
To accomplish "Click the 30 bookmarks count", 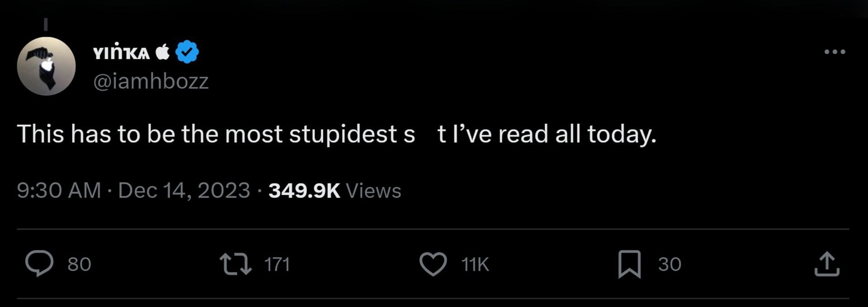I will pos(670,264).
